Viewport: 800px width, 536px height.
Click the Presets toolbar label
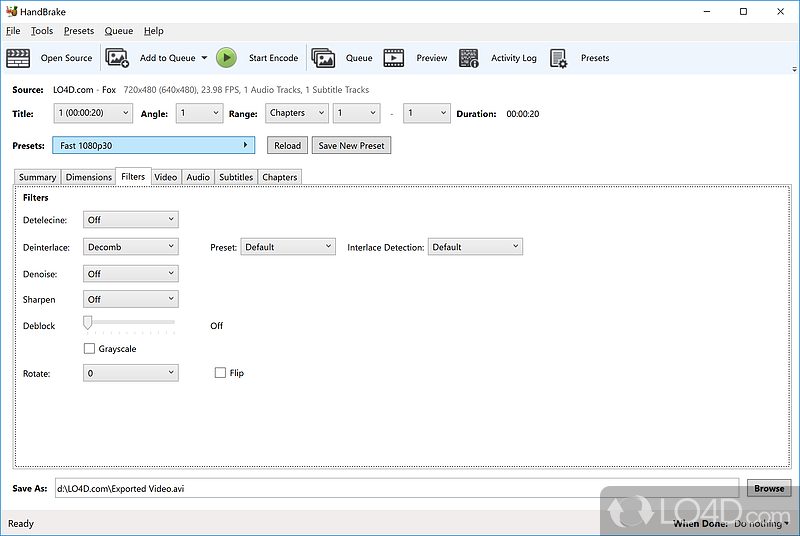tap(595, 58)
